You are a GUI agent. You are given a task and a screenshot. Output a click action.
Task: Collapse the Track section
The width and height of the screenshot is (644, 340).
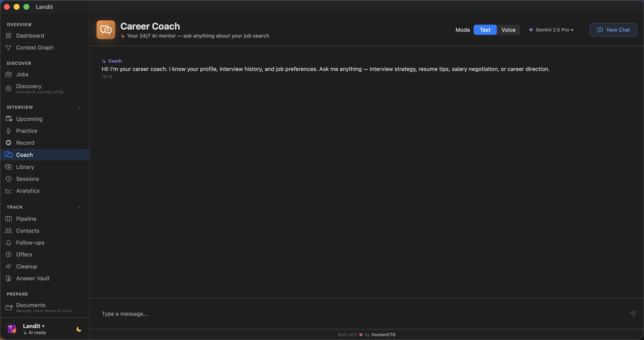point(79,207)
